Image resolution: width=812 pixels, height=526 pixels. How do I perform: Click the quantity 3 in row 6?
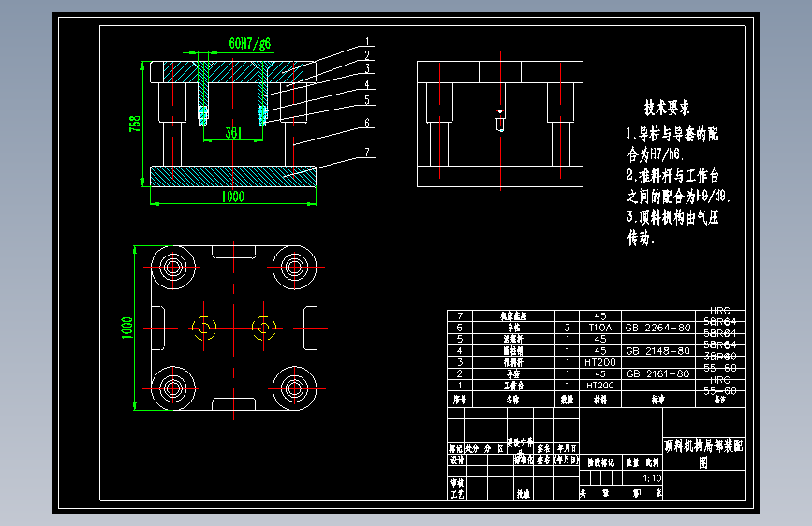[x=567, y=328]
